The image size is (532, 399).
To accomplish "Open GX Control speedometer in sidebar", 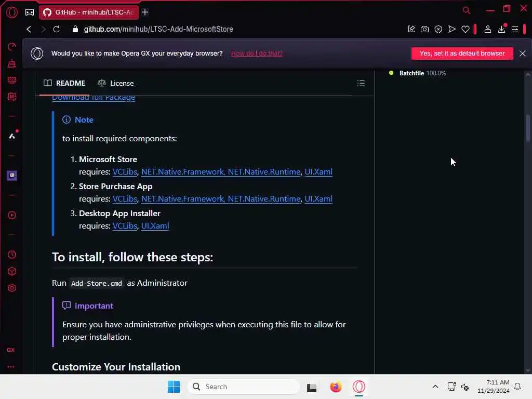I will coord(12,46).
